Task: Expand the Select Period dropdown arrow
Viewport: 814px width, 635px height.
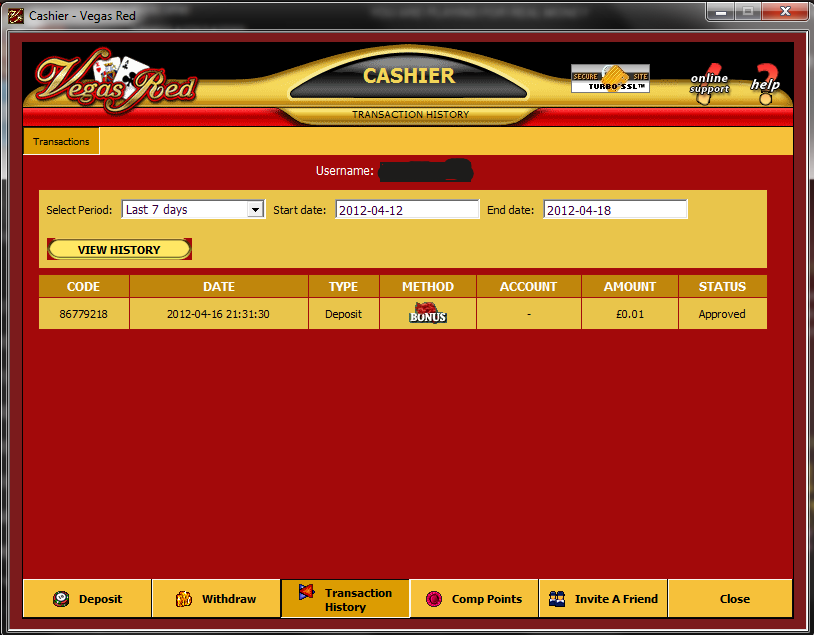Action: [x=255, y=210]
